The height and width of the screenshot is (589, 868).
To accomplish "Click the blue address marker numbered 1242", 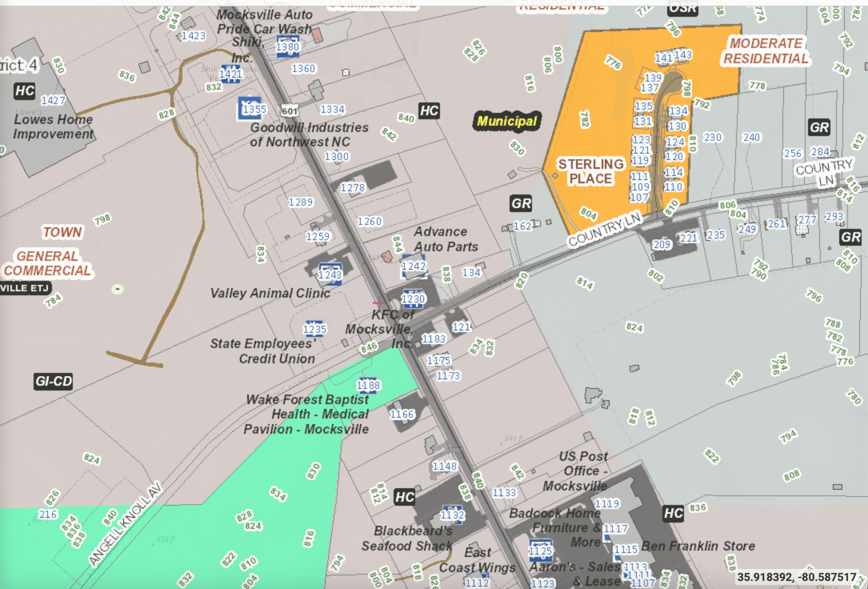I will point(414,266).
